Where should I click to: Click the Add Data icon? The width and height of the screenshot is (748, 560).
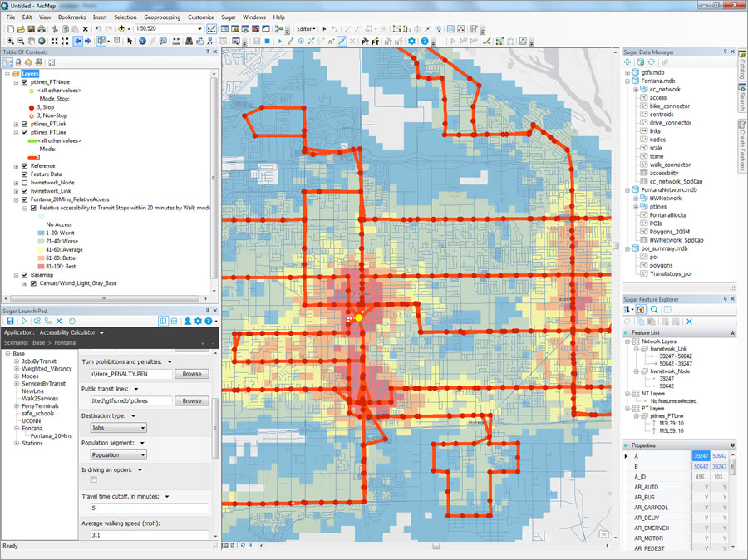pyautogui.click(x=121, y=27)
